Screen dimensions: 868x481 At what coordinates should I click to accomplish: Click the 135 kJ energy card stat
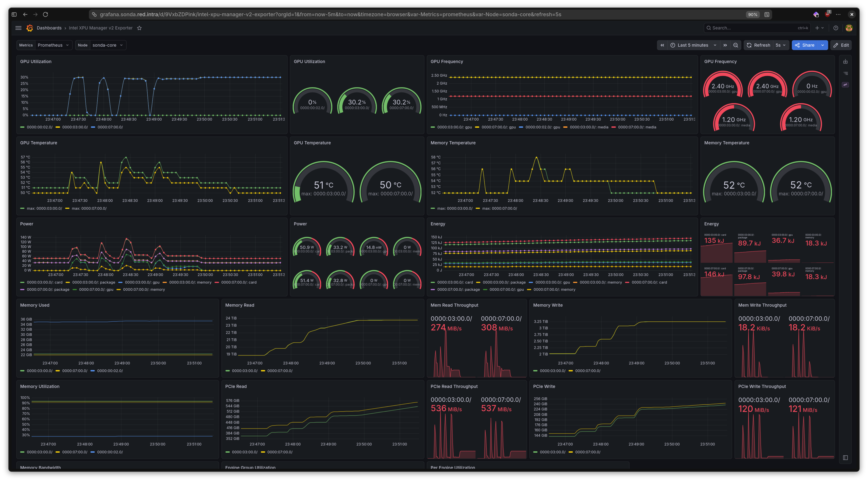tap(714, 240)
